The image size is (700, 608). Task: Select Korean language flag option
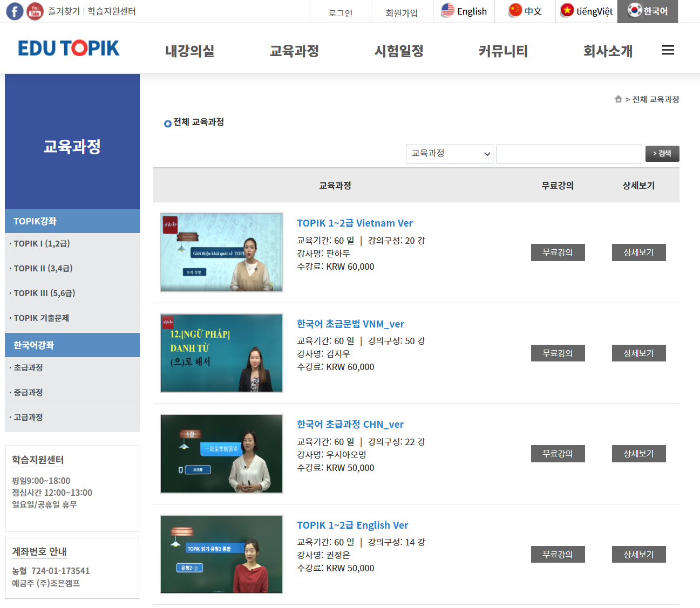(x=634, y=11)
